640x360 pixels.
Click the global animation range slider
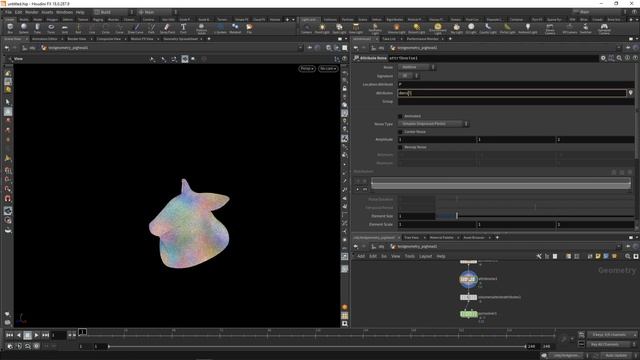point(317,347)
